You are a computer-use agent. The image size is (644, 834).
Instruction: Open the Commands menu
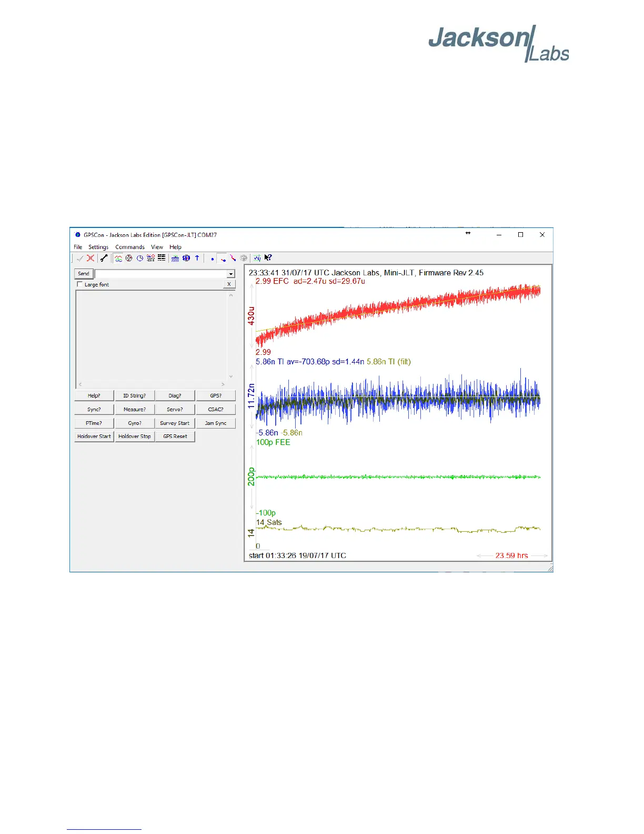click(x=130, y=247)
